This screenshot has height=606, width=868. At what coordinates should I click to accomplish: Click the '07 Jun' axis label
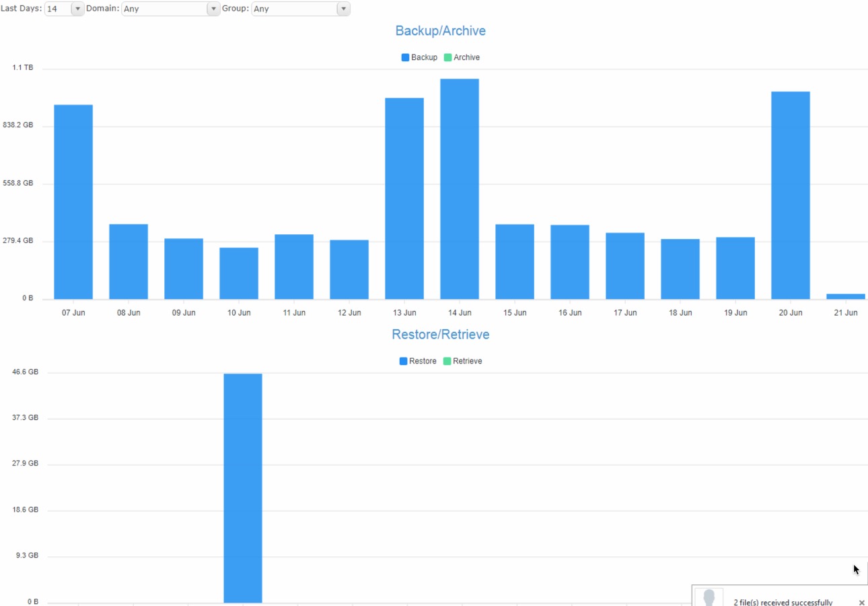click(73, 313)
